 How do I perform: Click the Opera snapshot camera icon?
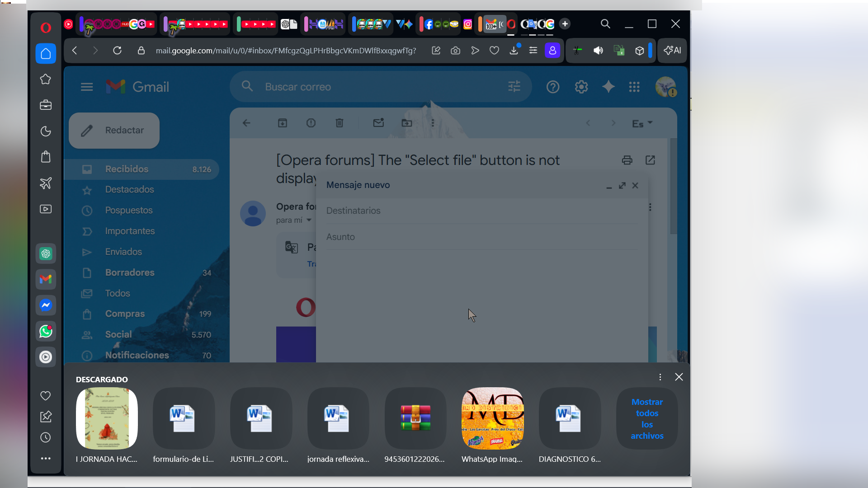[455, 51]
